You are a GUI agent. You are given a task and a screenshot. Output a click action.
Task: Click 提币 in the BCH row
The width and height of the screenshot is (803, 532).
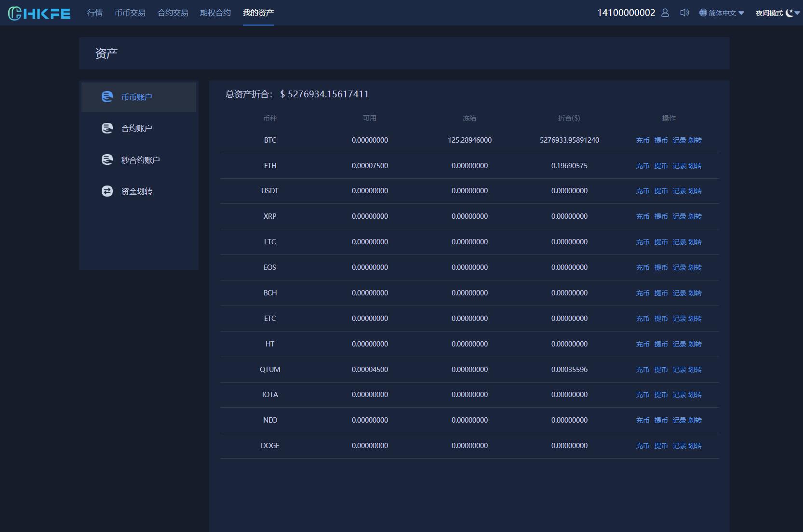(661, 293)
